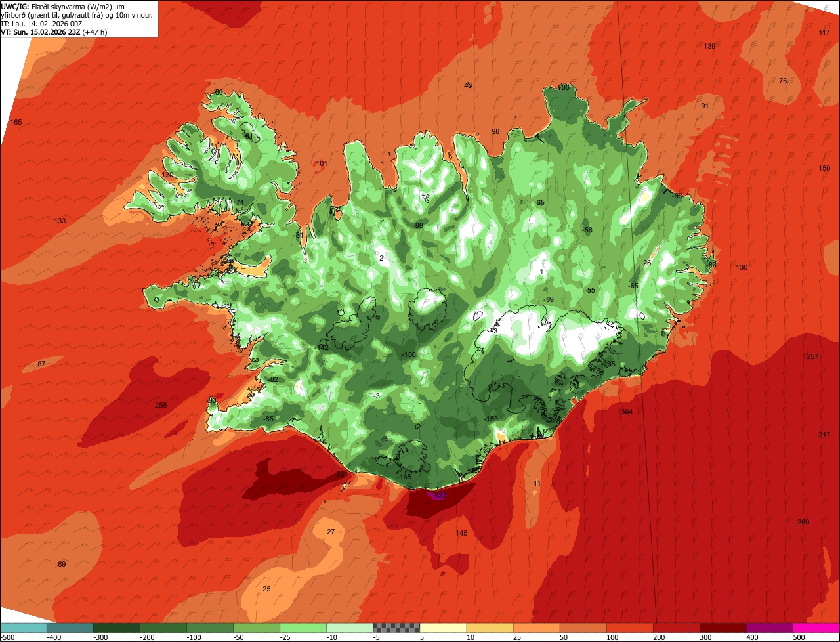Viewport: 840px width, 642px height.
Task: Pick the 10 to 25 yellow-orange legend swatch
Action: click(x=490, y=628)
